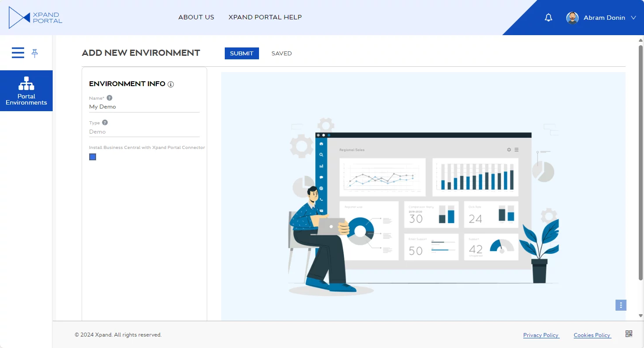Open the notifications bell
This screenshot has height=348, width=644.
[x=548, y=18]
